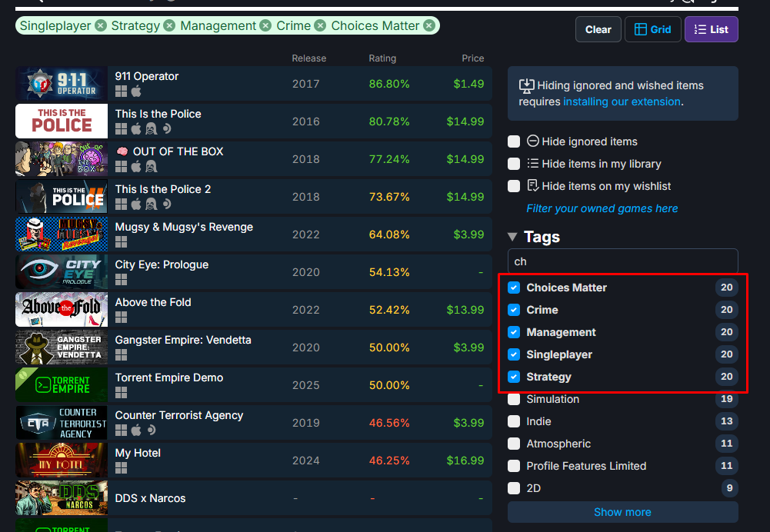
Task: Open the Counter Terrorist Agency thumbnail
Action: point(62,423)
